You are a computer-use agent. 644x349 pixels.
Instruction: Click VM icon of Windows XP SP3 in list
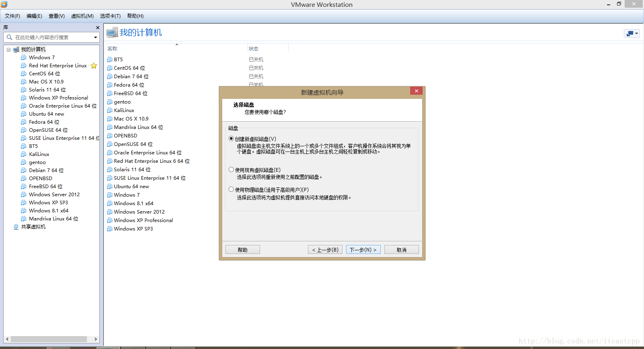point(110,229)
